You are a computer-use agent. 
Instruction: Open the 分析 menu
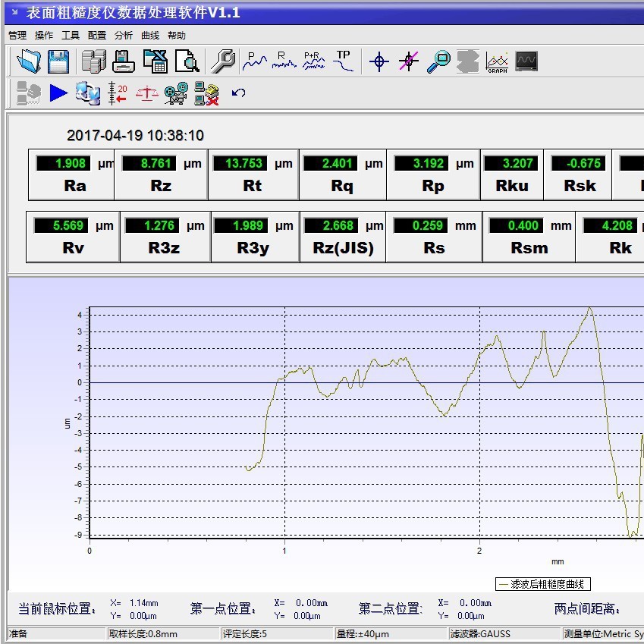[x=123, y=36]
